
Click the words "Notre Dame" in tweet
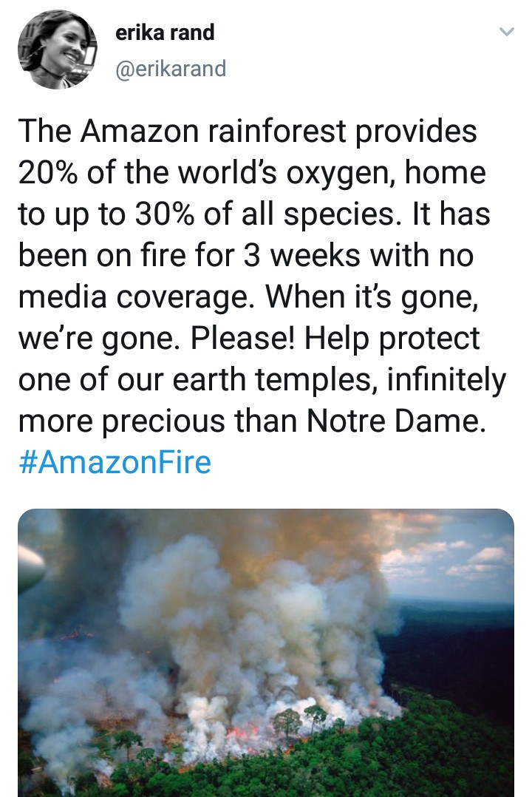404,421
